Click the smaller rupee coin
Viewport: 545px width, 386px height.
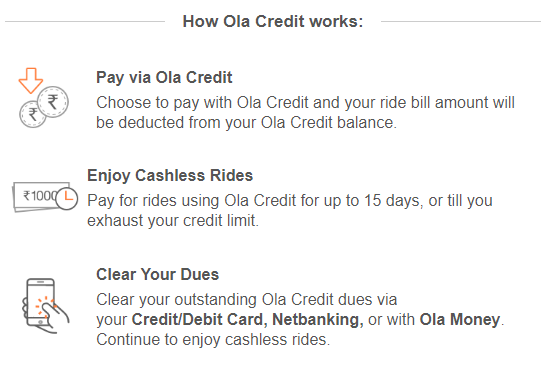point(33,114)
